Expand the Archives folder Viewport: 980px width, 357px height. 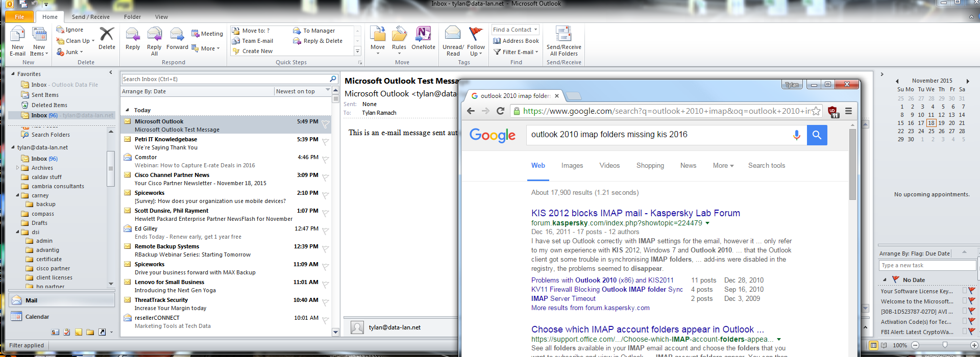(x=18, y=168)
